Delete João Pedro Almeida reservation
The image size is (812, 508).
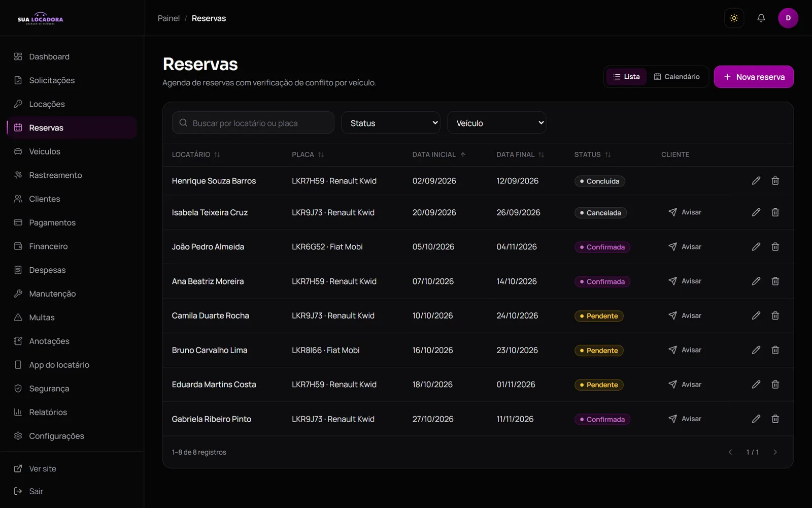click(775, 247)
